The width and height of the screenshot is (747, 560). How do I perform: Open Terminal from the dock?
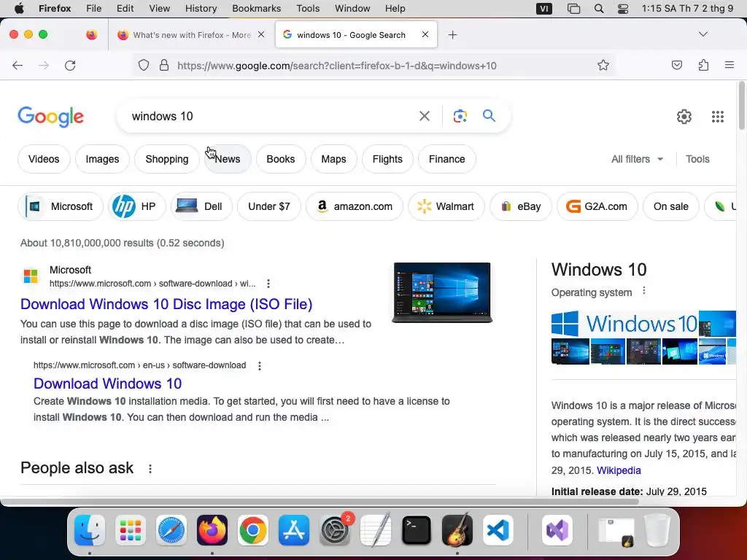(x=417, y=530)
